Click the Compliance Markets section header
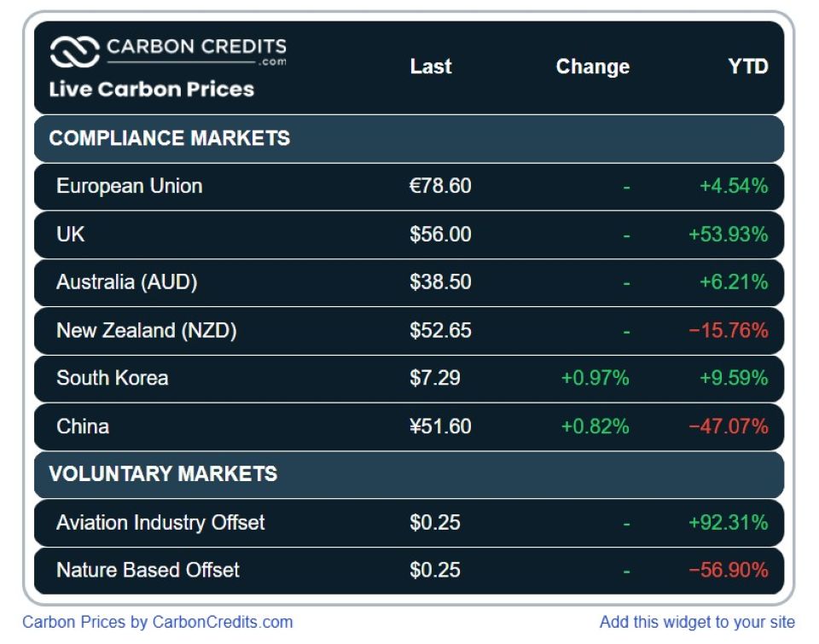 [x=170, y=138]
